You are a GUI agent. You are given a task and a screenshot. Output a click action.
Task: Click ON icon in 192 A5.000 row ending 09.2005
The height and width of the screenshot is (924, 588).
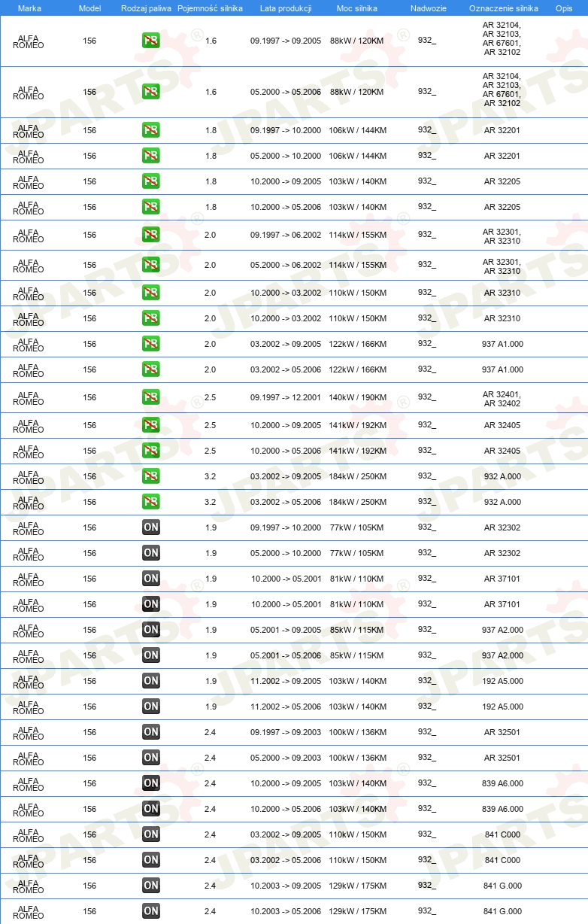(x=150, y=681)
